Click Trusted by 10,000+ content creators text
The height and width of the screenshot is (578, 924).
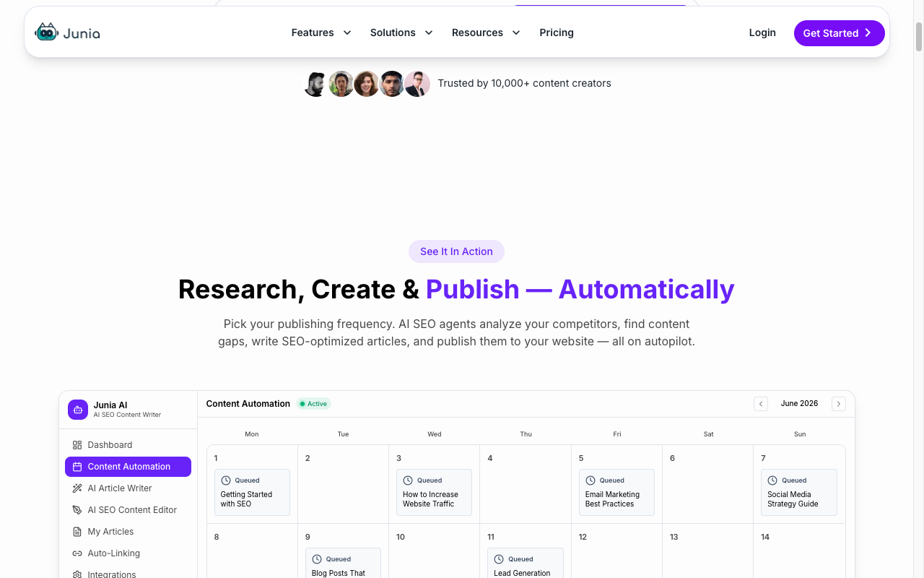[524, 83]
